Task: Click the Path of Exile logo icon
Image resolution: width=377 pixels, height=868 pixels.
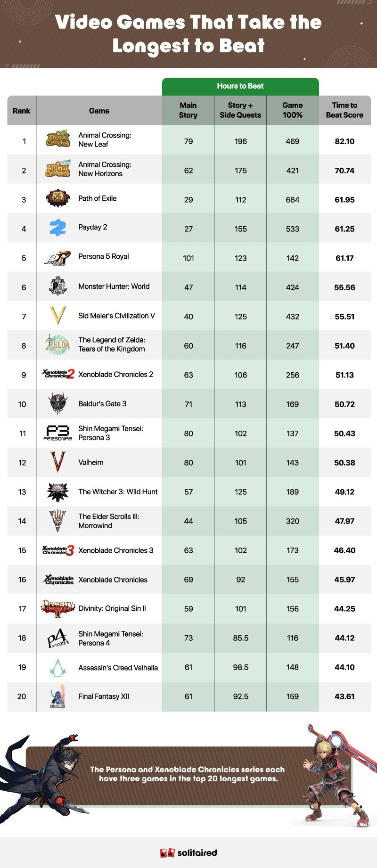Action: [58, 198]
